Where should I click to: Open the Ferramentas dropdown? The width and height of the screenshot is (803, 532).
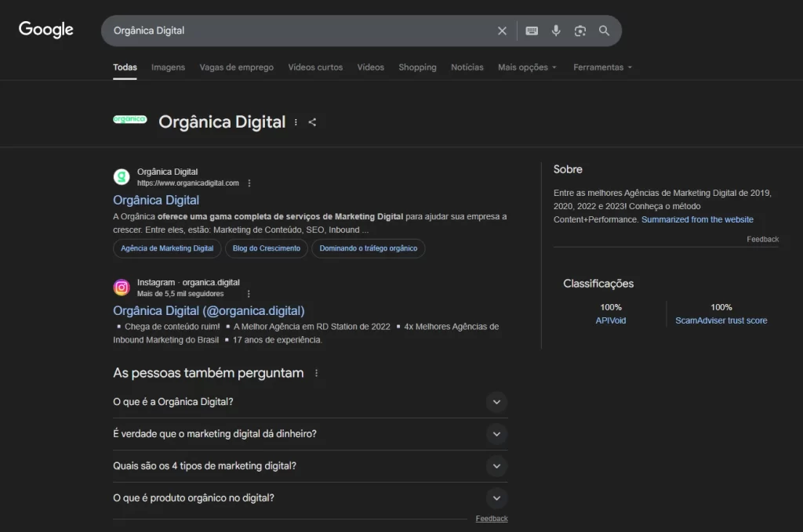pyautogui.click(x=601, y=67)
